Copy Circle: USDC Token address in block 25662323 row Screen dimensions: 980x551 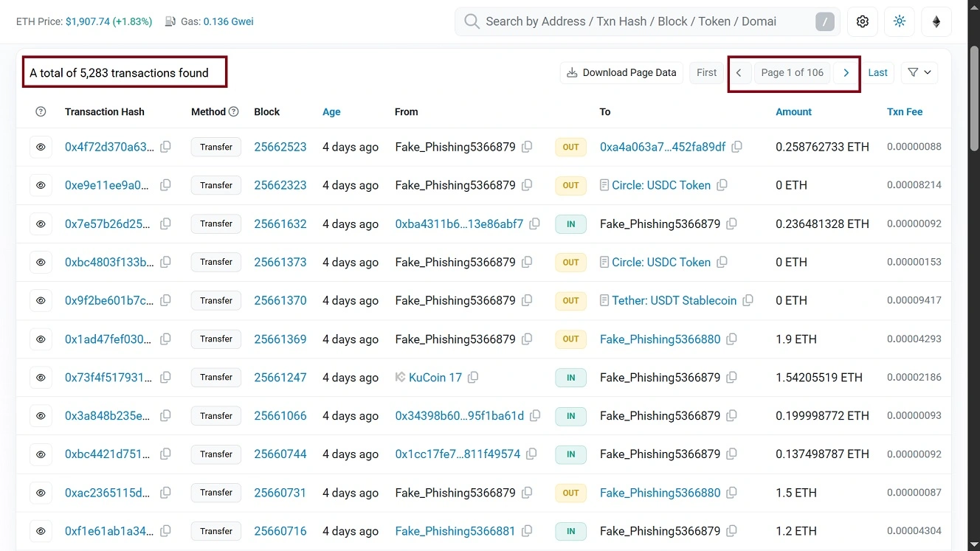pyautogui.click(x=722, y=185)
